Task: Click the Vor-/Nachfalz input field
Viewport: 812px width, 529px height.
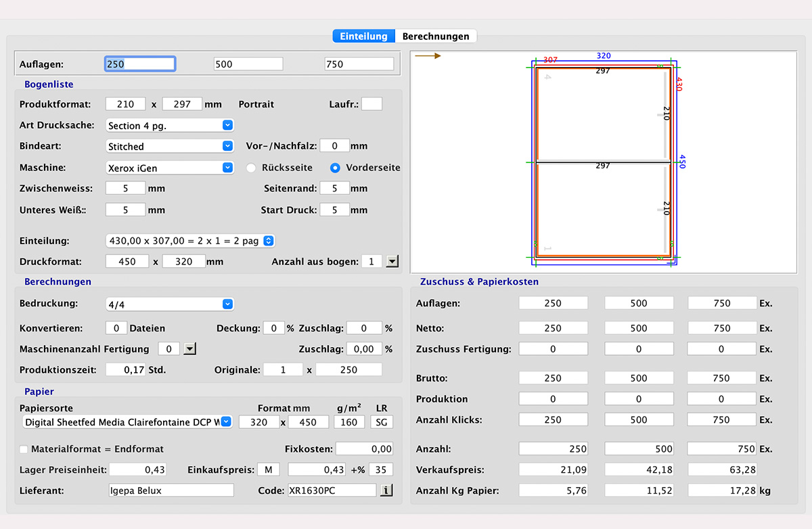Action: coord(334,146)
